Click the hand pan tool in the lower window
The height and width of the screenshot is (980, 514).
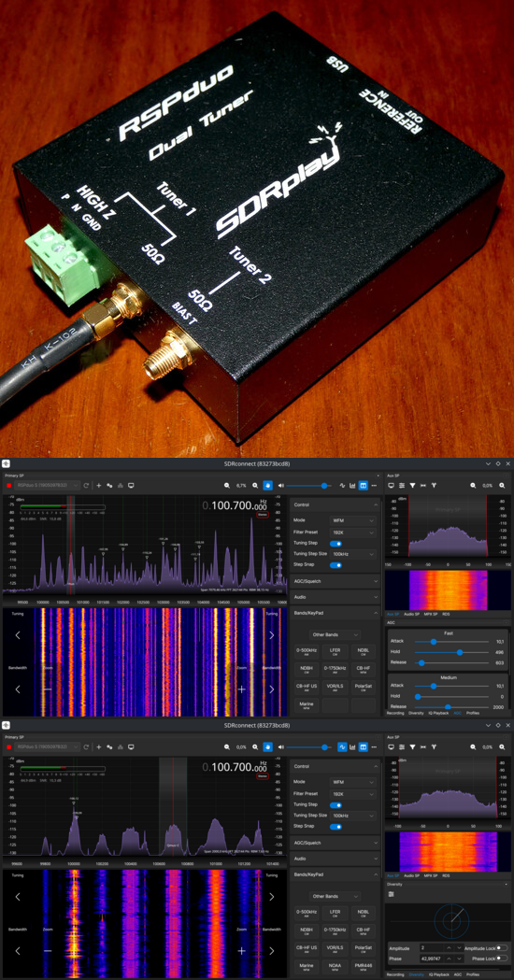tap(268, 746)
